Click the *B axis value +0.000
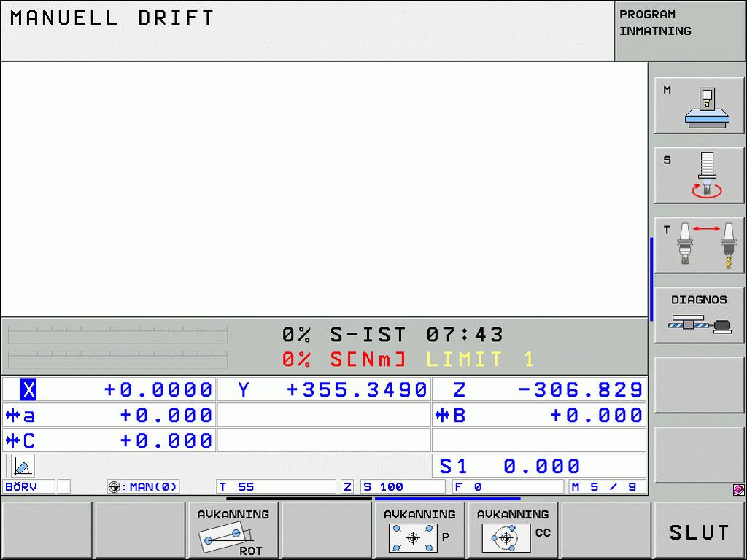This screenshot has height=560, width=747. pyautogui.click(x=596, y=415)
